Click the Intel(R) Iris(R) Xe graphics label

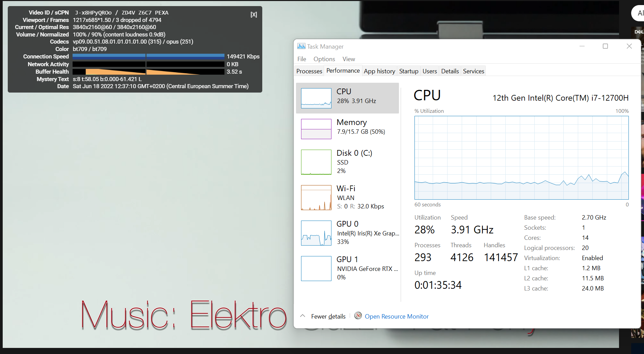tap(368, 233)
